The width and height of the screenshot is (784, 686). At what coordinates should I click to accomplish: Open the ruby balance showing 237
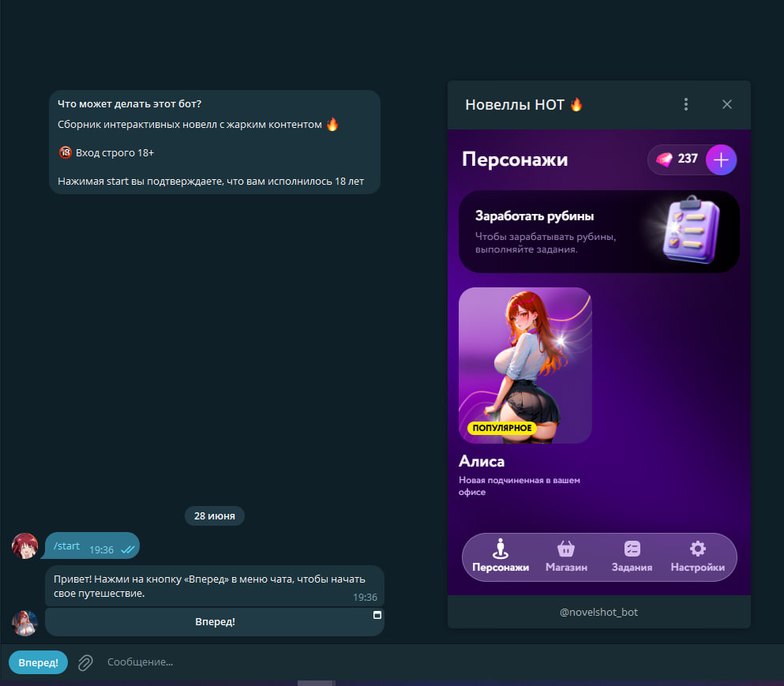(677, 159)
